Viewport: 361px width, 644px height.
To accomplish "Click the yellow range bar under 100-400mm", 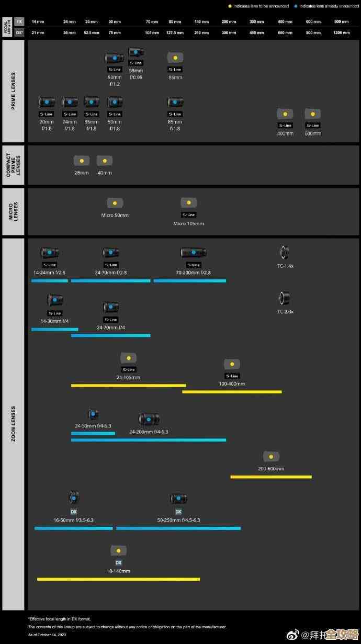I will click(232, 391).
